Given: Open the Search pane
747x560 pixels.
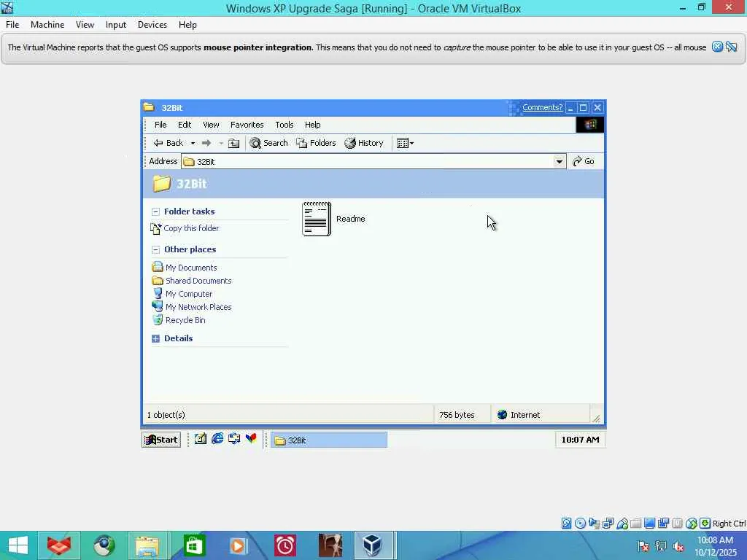Looking at the screenshot, I should (269, 143).
